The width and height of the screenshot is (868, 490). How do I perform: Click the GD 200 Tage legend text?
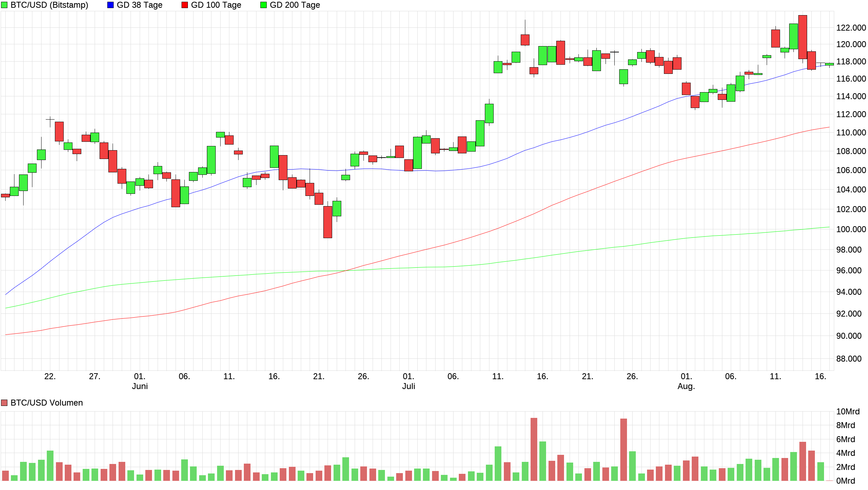point(295,5)
